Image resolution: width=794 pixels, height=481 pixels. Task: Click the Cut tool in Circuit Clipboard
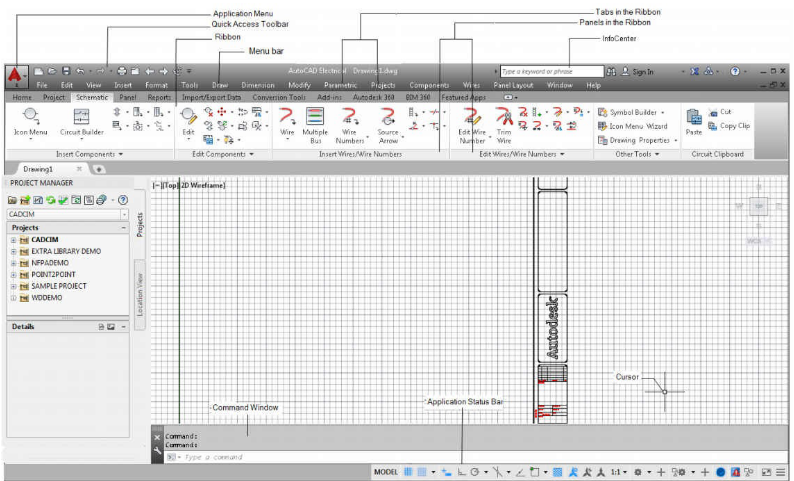(x=720, y=112)
